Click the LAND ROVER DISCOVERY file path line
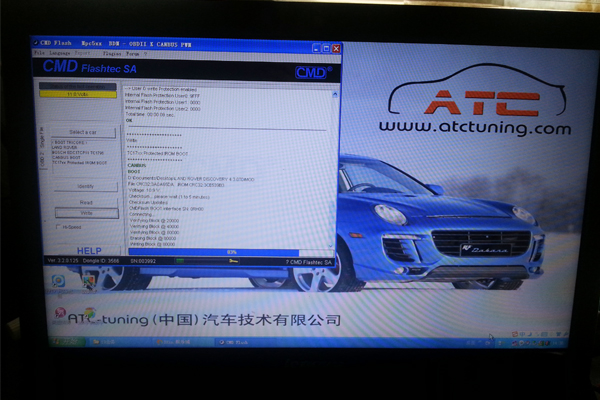The width and height of the screenshot is (600, 400). (191, 179)
